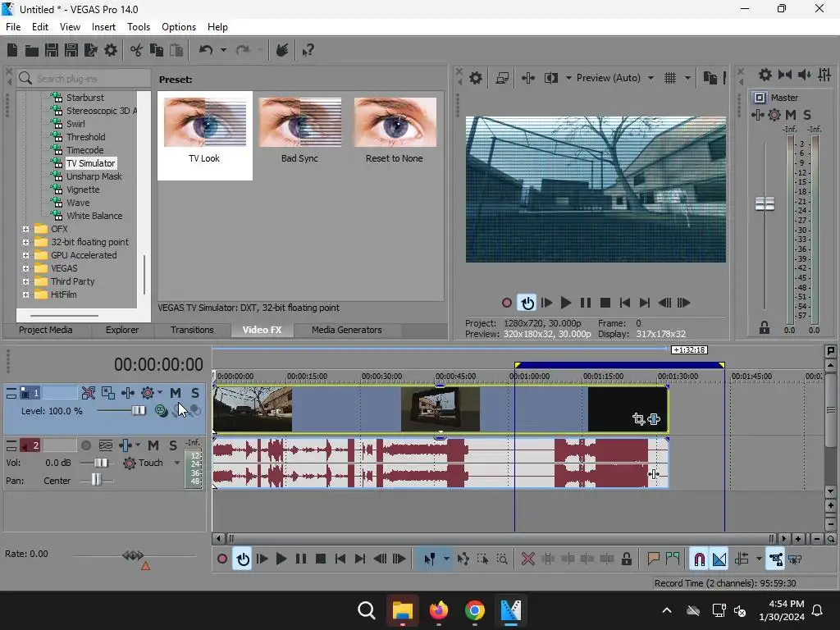Open a project with the folder icon
Image resolution: width=840 pixels, height=630 pixels.
[x=32, y=50]
